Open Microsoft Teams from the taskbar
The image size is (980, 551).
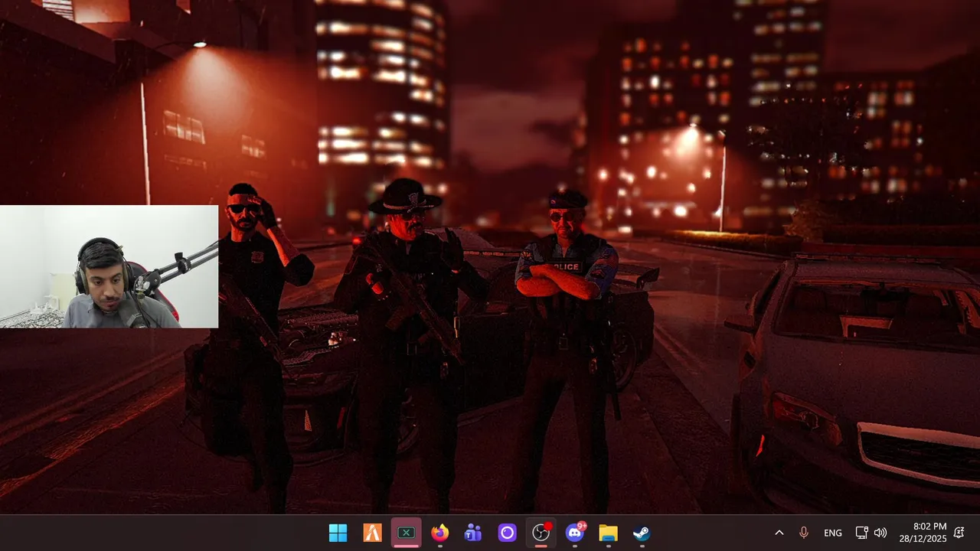473,533
